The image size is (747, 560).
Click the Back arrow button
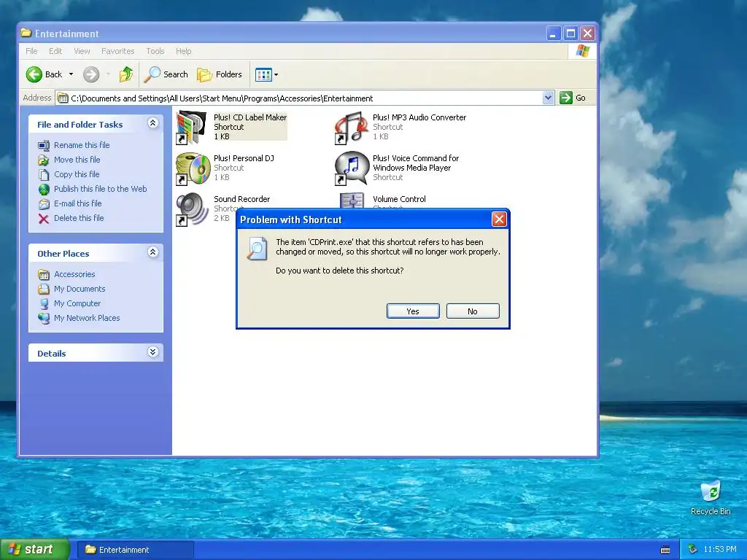34,74
